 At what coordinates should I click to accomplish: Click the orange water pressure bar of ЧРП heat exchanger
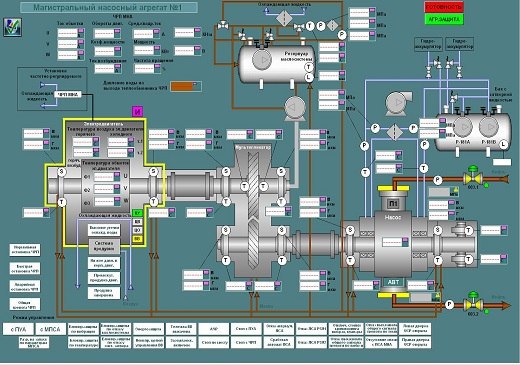tap(186, 86)
